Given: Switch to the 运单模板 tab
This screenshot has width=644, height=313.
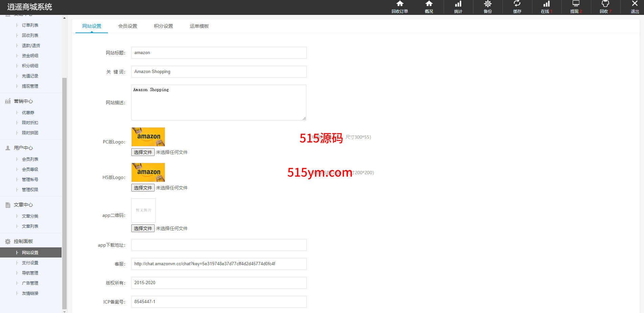Looking at the screenshot, I should 199,26.
